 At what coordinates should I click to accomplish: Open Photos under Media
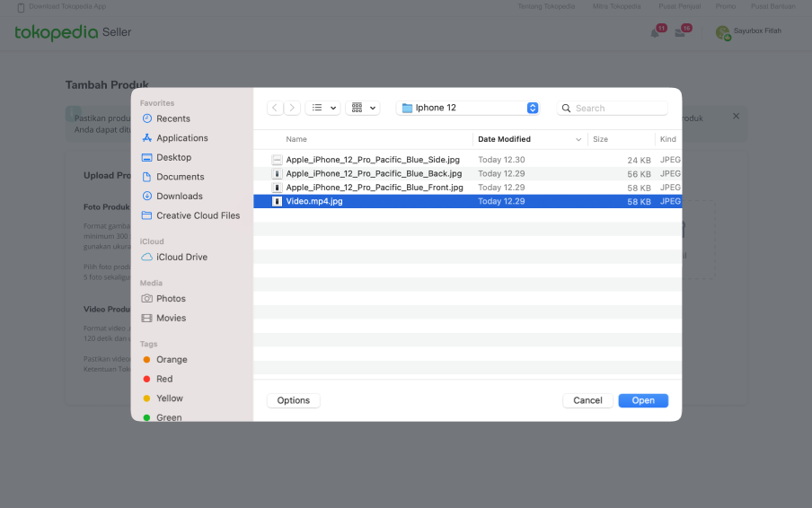[171, 299]
